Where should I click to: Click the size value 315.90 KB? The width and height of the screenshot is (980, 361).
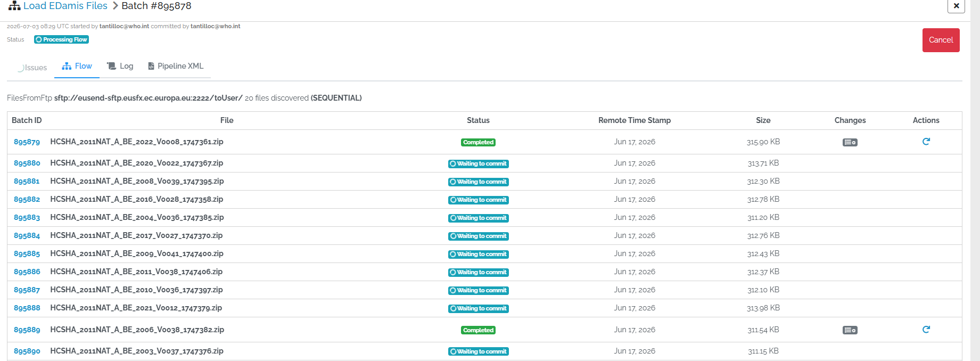tap(763, 142)
